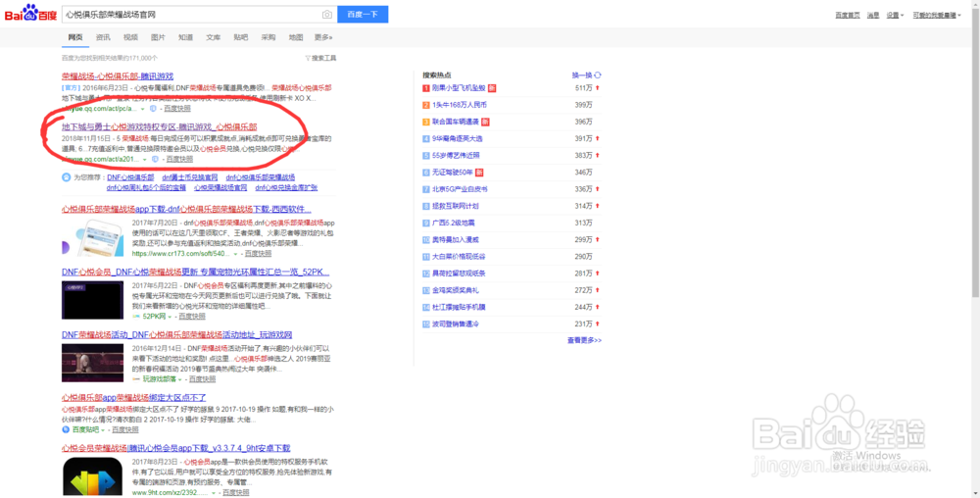Switch to the 图片 tab

[x=158, y=37]
